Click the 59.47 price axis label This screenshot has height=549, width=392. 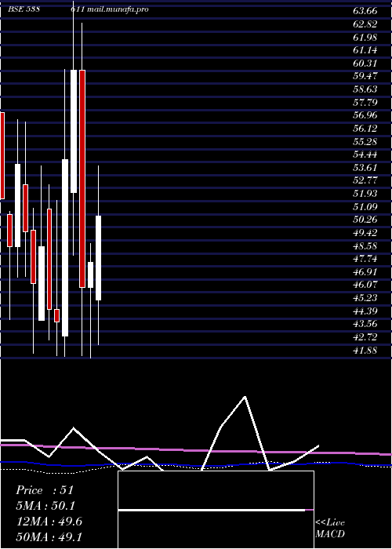click(365, 76)
